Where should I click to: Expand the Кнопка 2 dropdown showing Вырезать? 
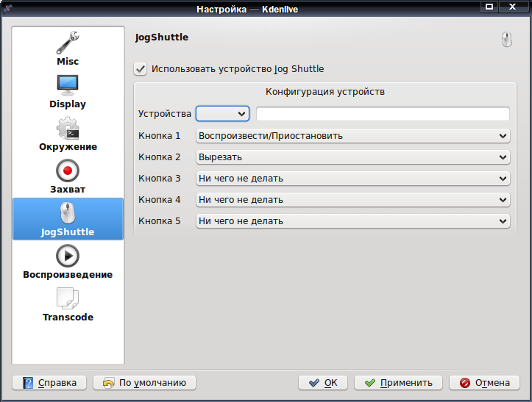click(x=353, y=157)
